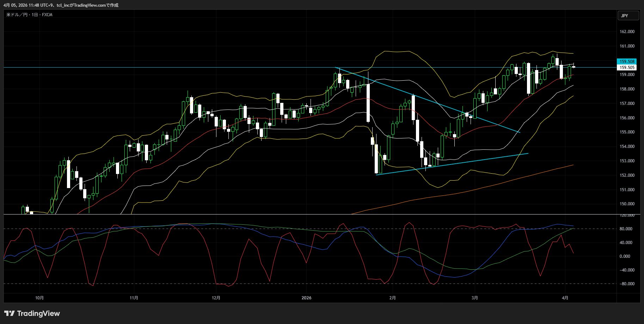This screenshot has height=324, width=644.
Task: Open the JPY currency selector
Action: click(x=628, y=16)
